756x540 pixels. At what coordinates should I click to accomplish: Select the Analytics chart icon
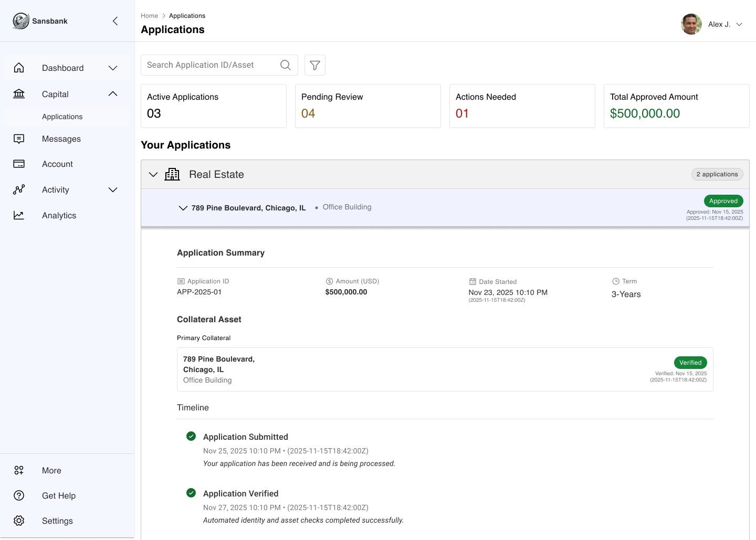tap(19, 215)
